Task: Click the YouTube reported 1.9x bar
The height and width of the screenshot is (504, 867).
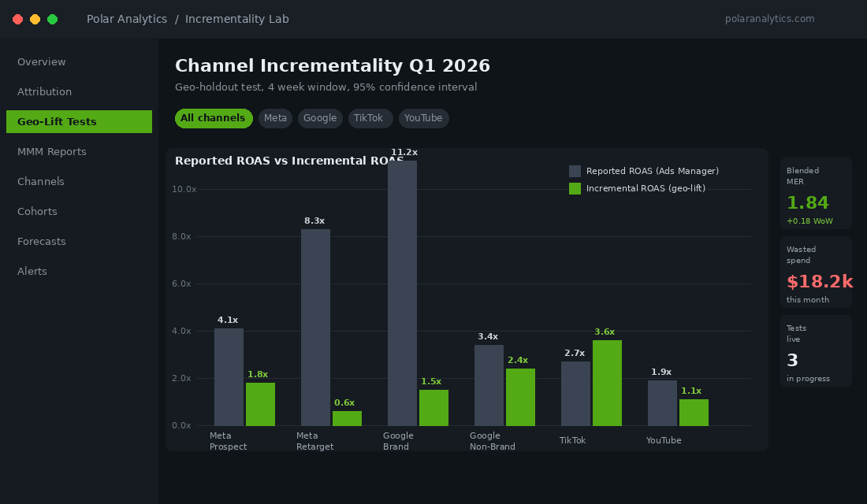Action: point(662,403)
